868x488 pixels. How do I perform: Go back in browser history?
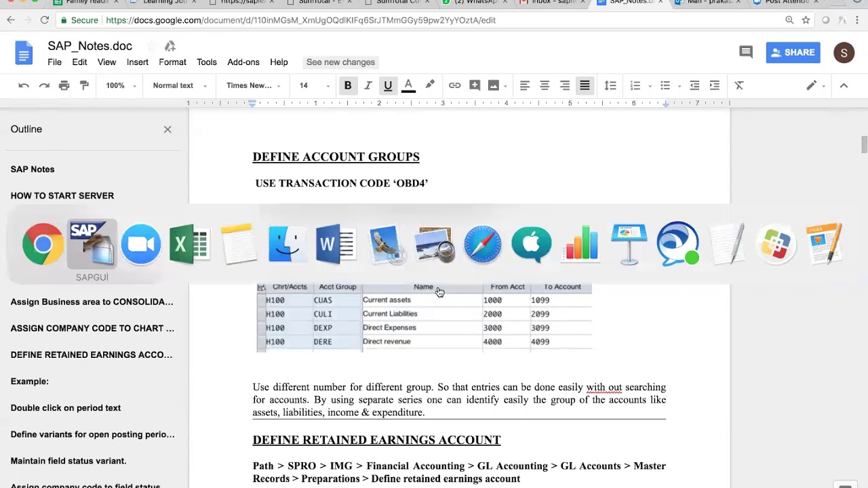pos(11,20)
